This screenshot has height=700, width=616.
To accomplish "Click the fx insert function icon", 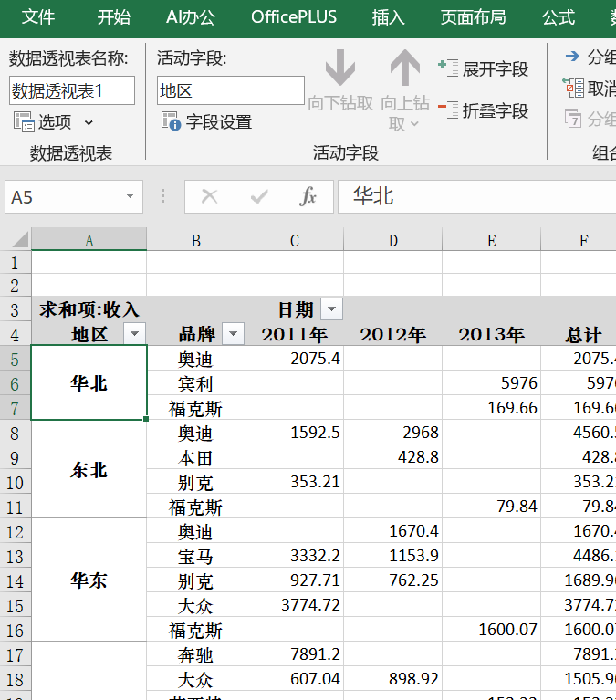I will (308, 196).
